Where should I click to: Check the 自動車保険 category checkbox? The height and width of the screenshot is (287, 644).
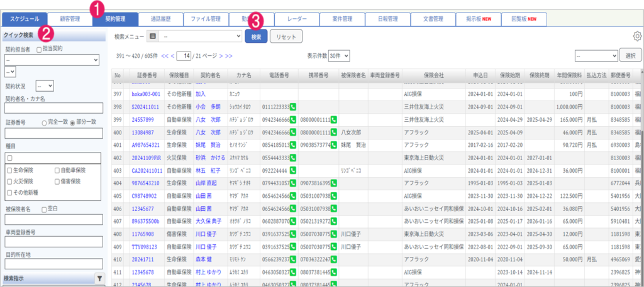click(57, 170)
